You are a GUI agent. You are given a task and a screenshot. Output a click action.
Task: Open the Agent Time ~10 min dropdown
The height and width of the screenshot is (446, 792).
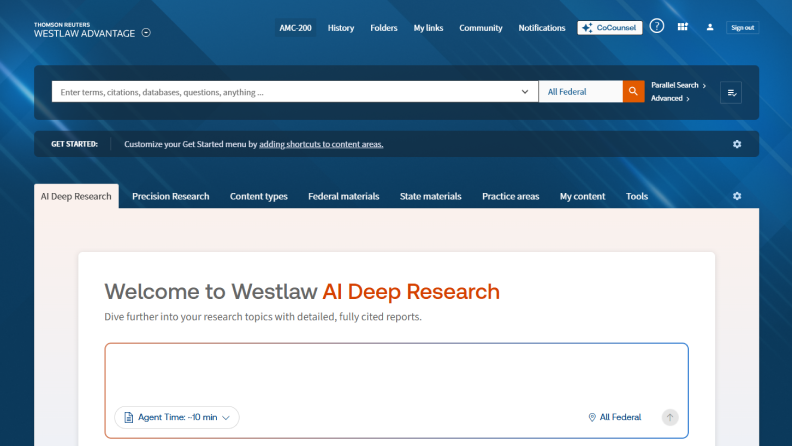pyautogui.click(x=177, y=417)
